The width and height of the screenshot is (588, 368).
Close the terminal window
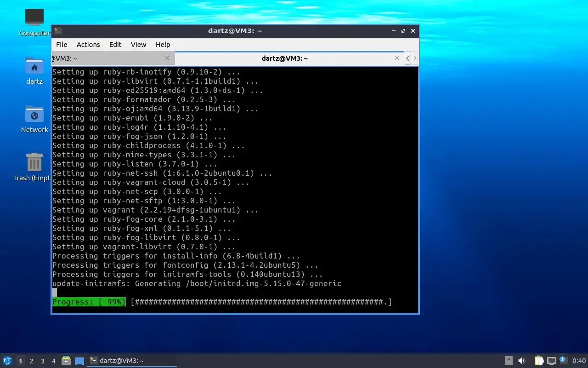pos(413,31)
